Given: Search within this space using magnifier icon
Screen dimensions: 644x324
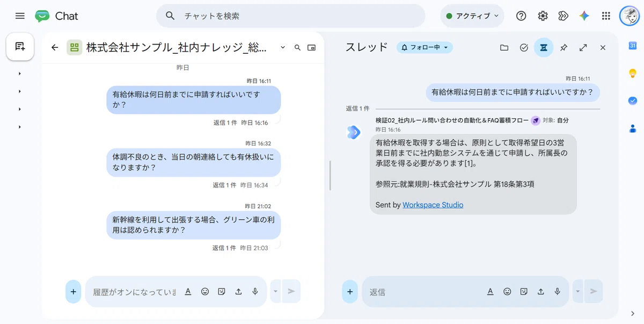Looking at the screenshot, I should [x=297, y=47].
